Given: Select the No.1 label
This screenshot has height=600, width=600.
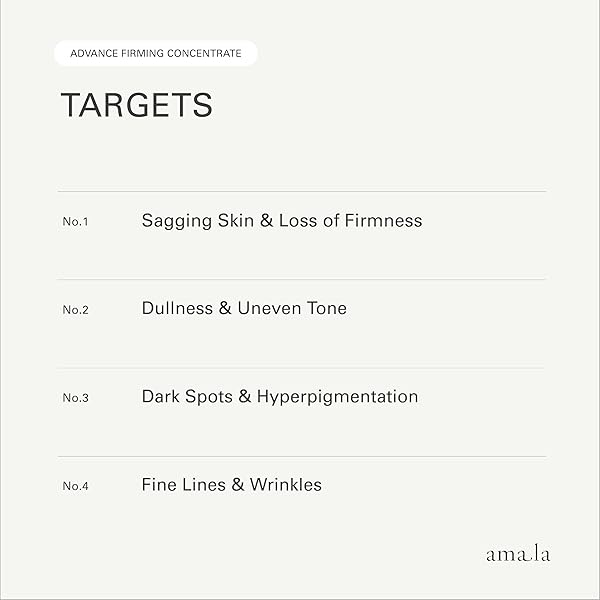Looking at the screenshot, I should (75, 222).
